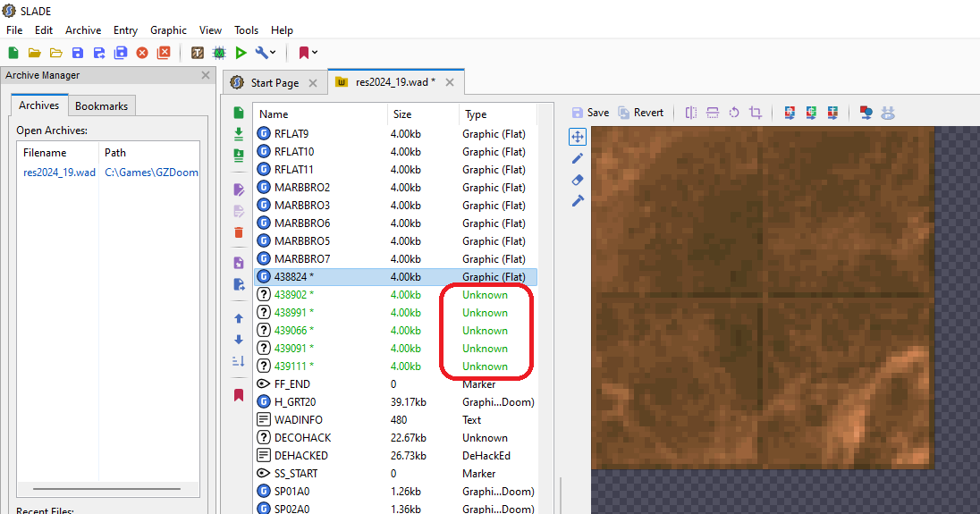Click the red Bookmark entry icon in sidebar
980x514 pixels.
pos(239,395)
